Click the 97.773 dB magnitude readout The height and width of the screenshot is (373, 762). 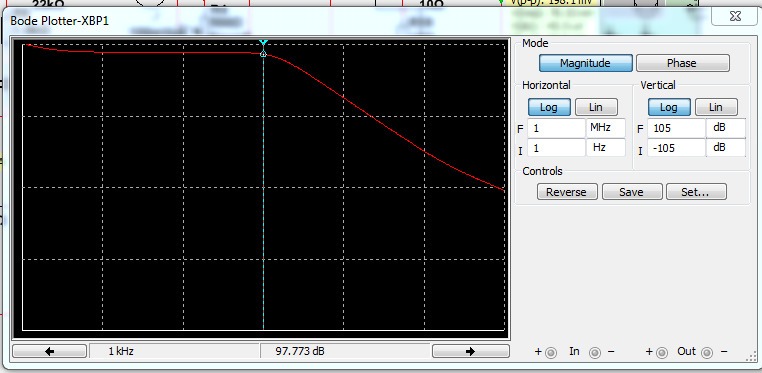click(345, 351)
